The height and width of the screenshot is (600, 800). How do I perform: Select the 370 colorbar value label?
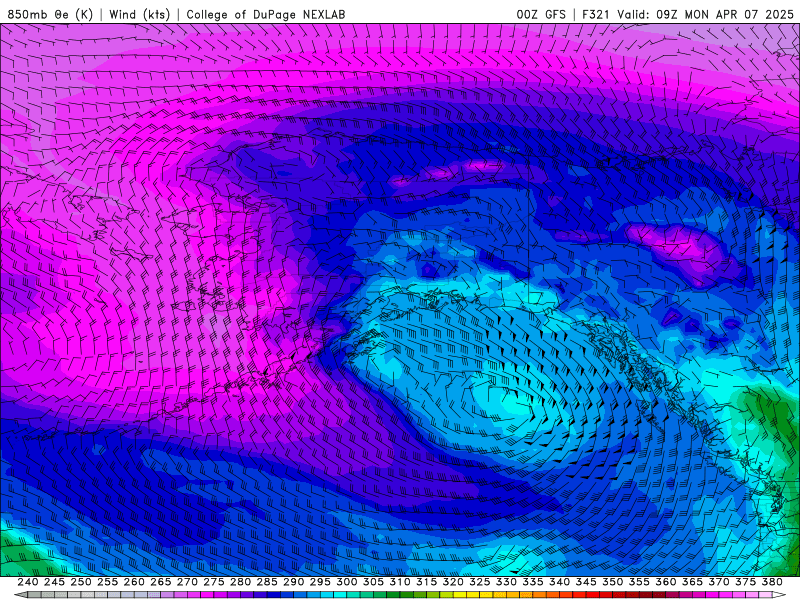719,582
